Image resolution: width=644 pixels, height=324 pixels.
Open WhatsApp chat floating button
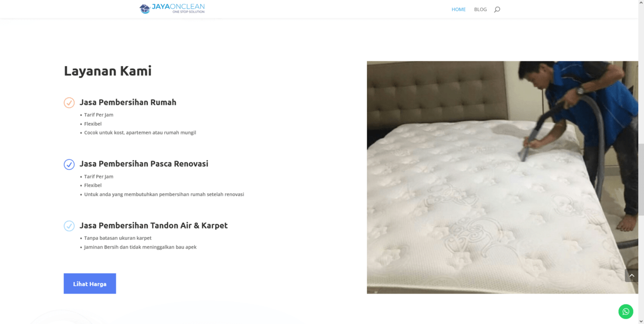[626, 311]
